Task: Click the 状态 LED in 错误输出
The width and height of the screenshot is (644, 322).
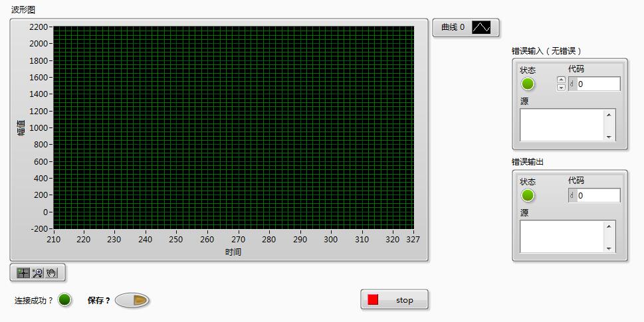Action: 528,196
